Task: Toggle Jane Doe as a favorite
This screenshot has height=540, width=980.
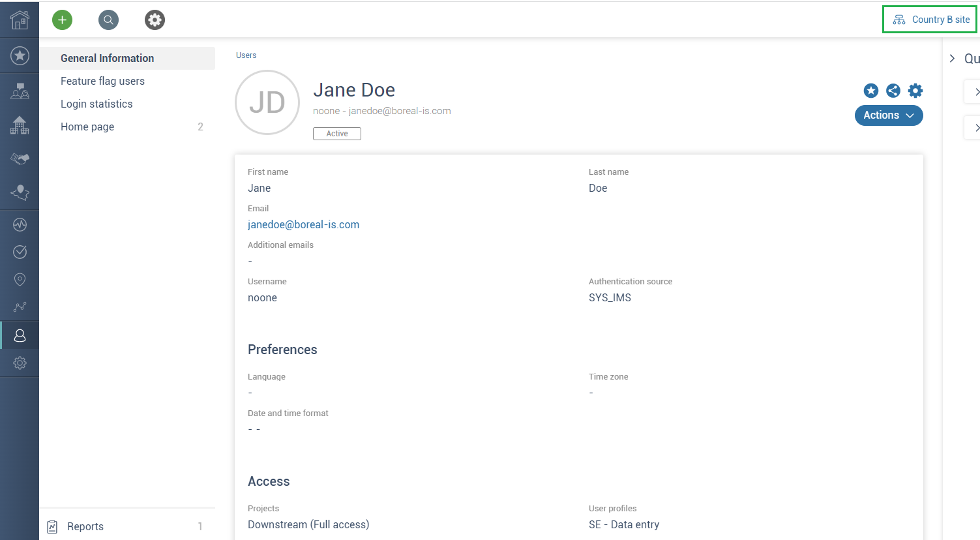Action: point(871,91)
